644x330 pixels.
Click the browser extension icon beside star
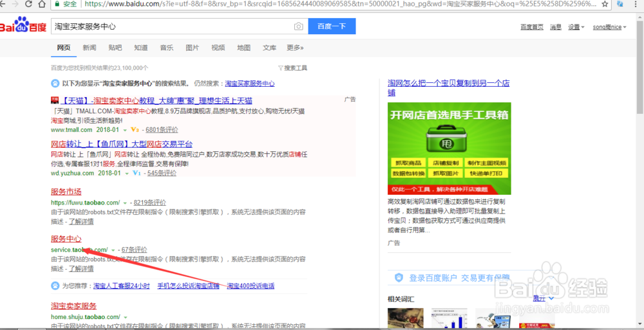(620, 4)
